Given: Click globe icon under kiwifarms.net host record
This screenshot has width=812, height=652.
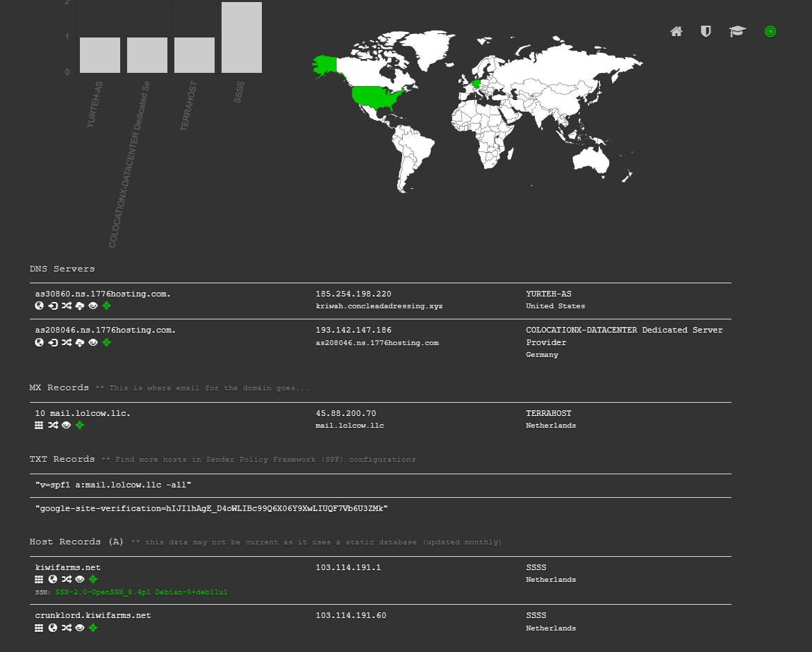Looking at the screenshot, I should point(53,579).
